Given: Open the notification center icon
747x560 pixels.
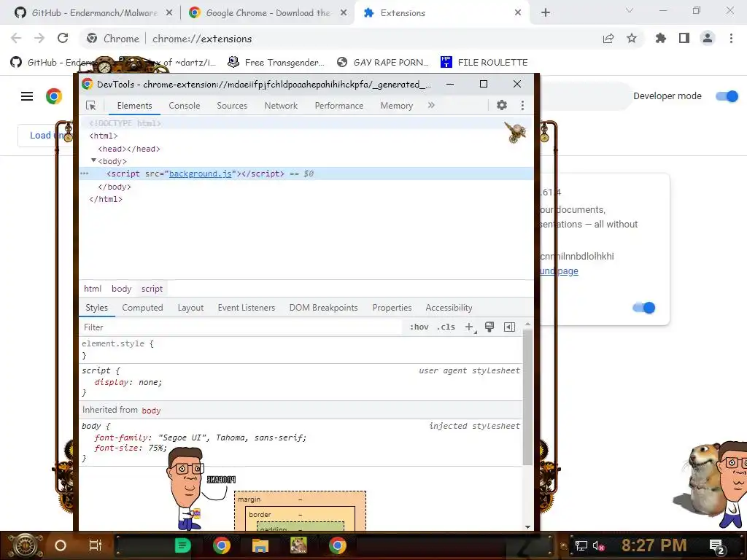Looking at the screenshot, I should tap(717, 546).
